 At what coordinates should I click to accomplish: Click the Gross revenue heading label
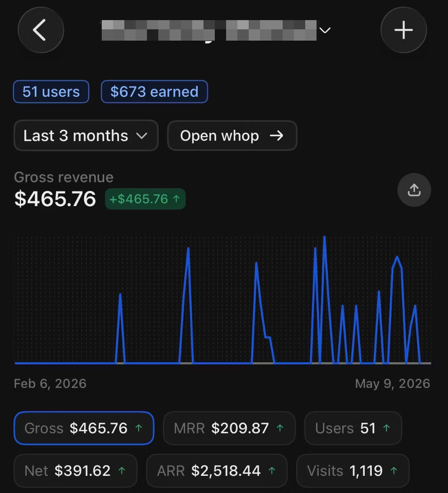(x=64, y=177)
